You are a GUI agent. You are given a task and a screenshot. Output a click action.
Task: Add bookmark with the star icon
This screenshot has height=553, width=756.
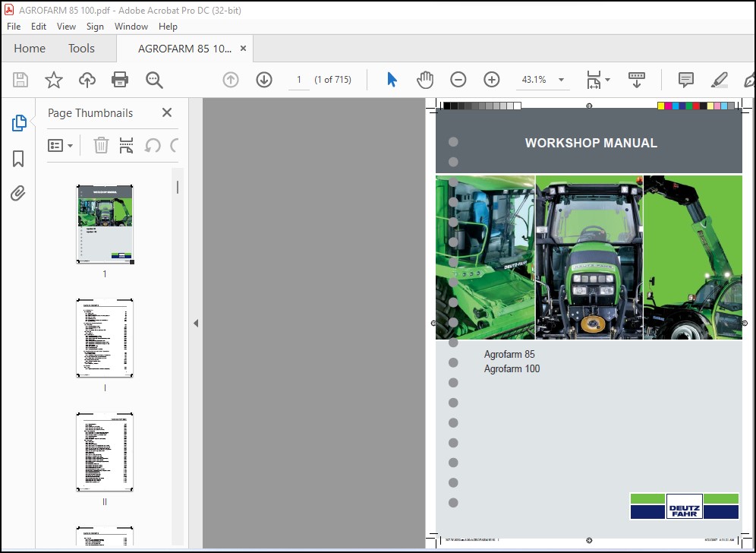(54, 80)
